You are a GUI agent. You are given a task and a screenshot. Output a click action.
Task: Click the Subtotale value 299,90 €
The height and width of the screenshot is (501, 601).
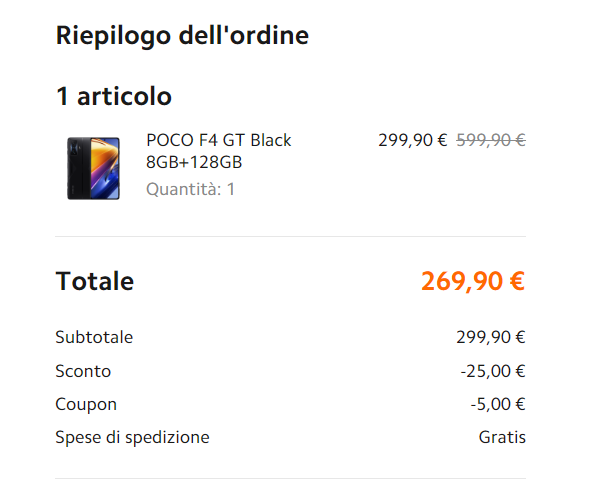[491, 337]
